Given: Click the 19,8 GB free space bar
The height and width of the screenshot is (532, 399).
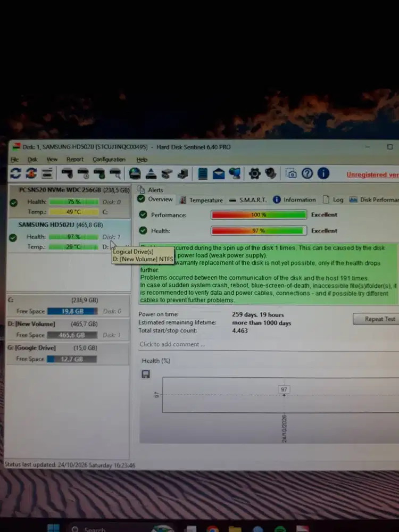Looking at the screenshot, I should (72, 311).
